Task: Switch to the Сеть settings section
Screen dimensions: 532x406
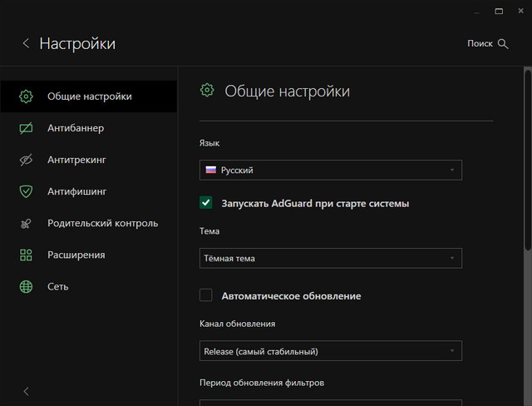Action: tap(58, 286)
